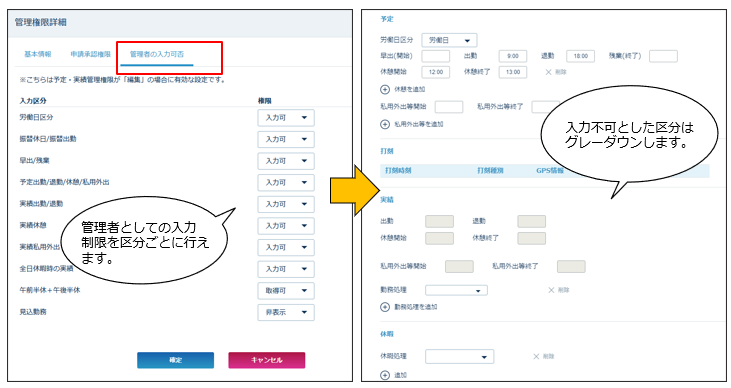The height and width of the screenshot is (388, 731).
Task: Open the 予定出勤/退勤/休憩/私用外出 permission dropdown
Action: click(x=286, y=182)
